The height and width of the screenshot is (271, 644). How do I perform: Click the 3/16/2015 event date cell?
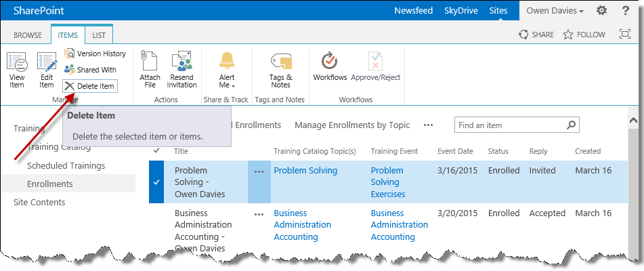click(x=458, y=171)
